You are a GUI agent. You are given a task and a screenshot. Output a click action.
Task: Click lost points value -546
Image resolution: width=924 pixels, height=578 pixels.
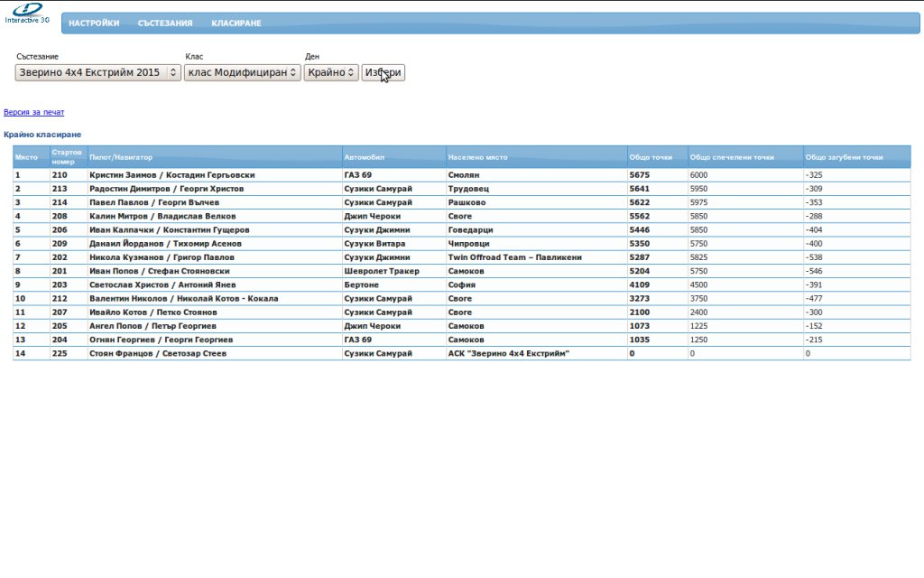pyautogui.click(x=814, y=271)
